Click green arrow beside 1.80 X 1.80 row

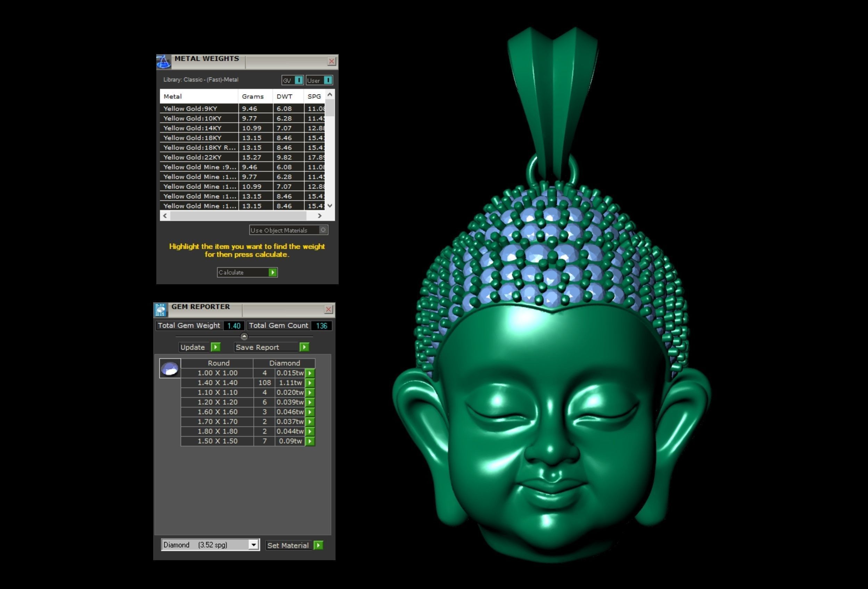(310, 431)
